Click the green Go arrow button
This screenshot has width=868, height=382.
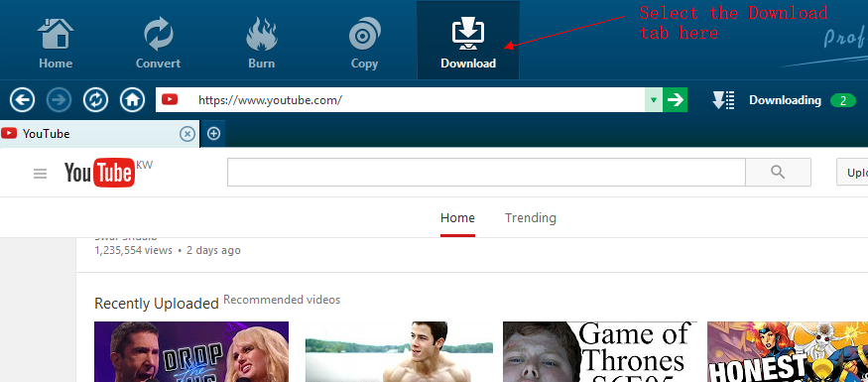675,99
